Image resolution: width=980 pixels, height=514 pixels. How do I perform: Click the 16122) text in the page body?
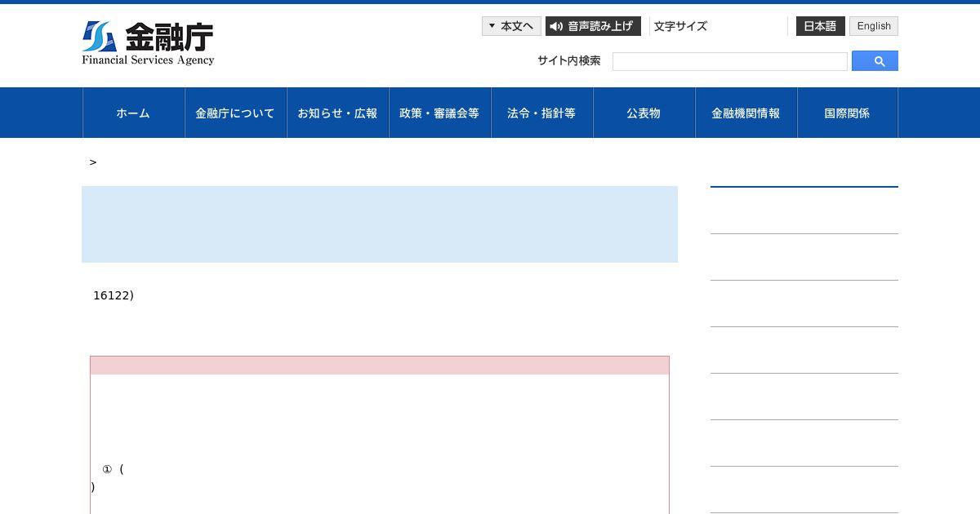coord(114,295)
